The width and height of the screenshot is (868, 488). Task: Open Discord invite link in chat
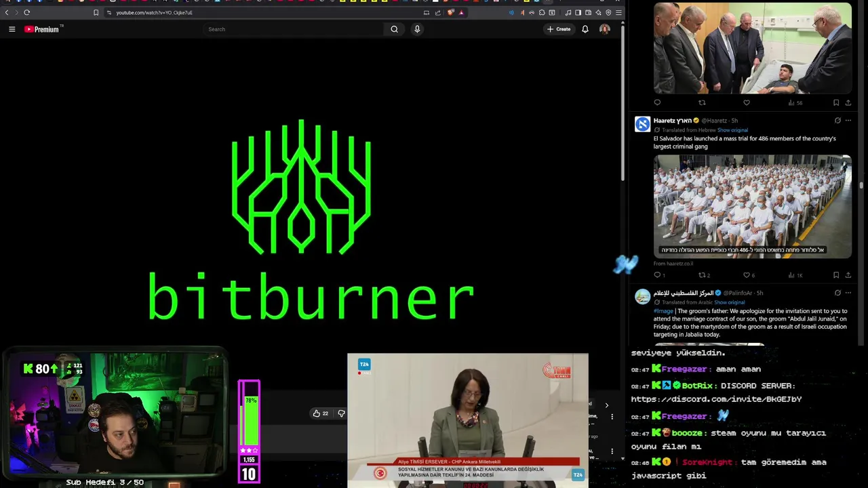coord(716,399)
